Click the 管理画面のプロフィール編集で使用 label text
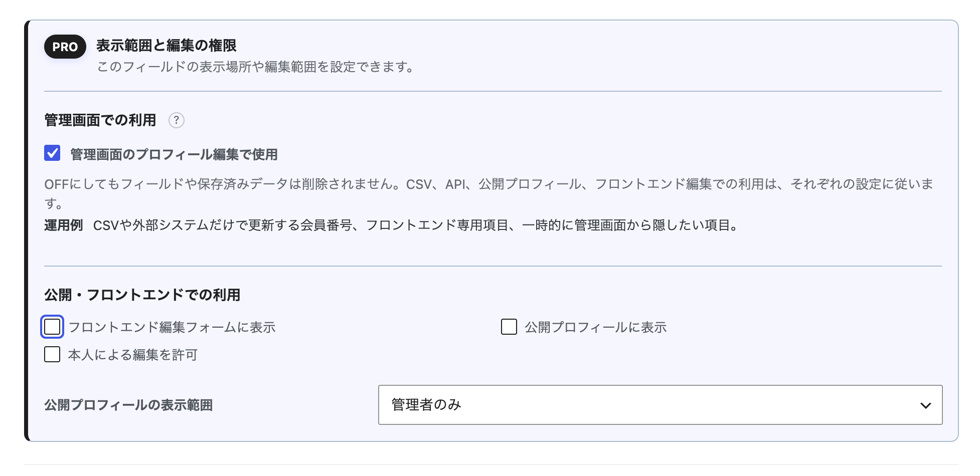 tap(174, 154)
